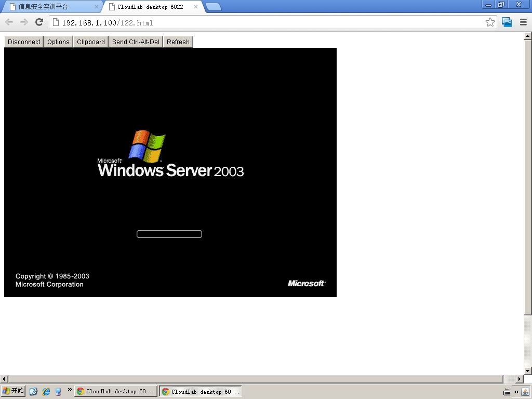532x399 pixels.
Task: Open the Chrome hamburger menu
Action: [x=524, y=22]
